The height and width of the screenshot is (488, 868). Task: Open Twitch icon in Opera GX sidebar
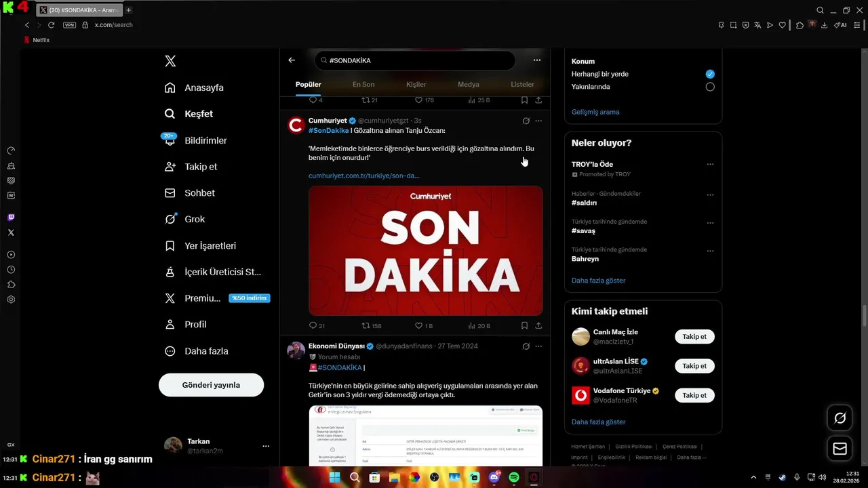(11, 218)
